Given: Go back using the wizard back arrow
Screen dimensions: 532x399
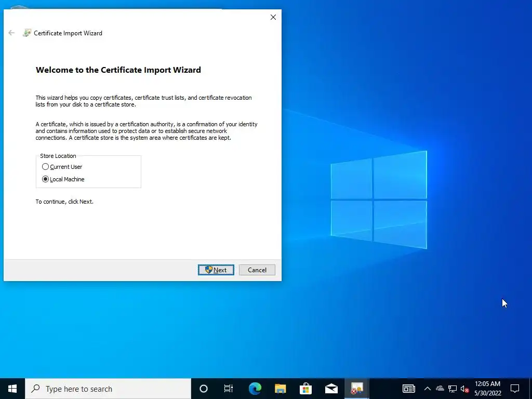Looking at the screenshot, I should coord(11,33).
